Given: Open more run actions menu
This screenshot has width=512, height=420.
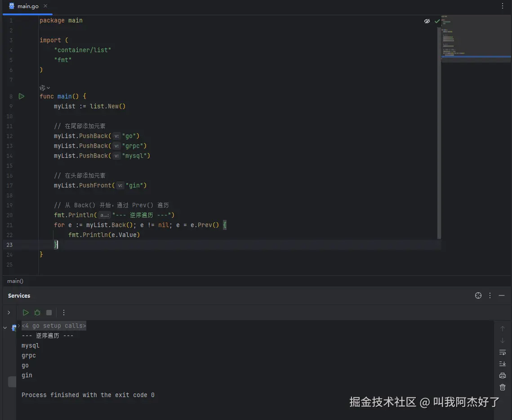Looking at the screenshot, I should 64,313.
